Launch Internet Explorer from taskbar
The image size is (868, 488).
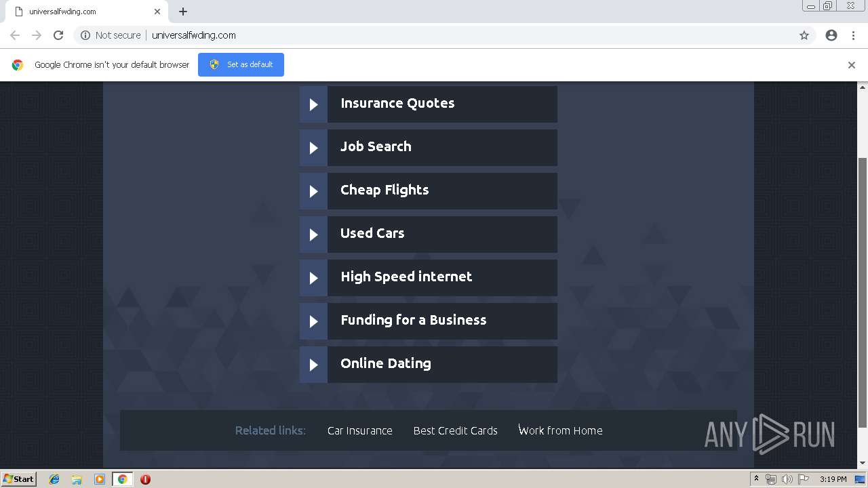[54, 479]
